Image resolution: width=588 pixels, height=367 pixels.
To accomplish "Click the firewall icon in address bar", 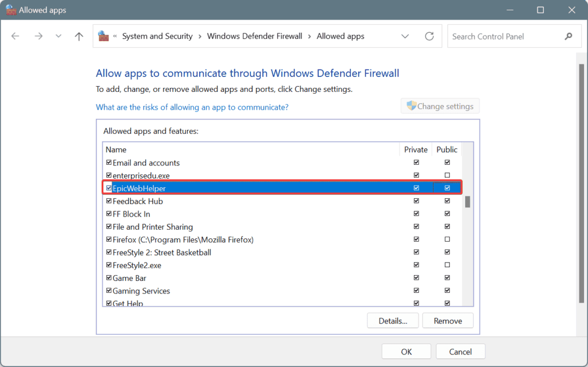I will click(103, 36).
